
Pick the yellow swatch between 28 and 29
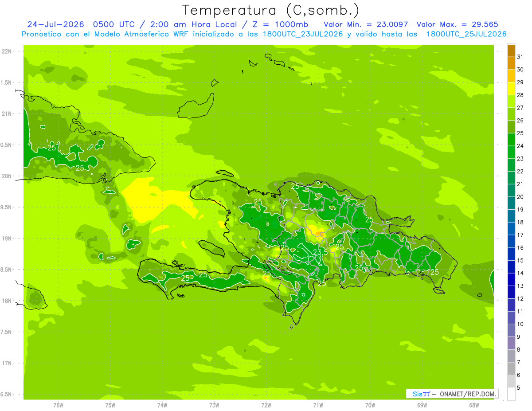pos(511,89)
